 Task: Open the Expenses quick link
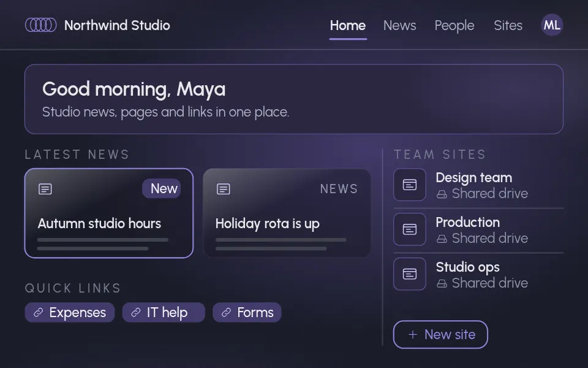[70, 312]
